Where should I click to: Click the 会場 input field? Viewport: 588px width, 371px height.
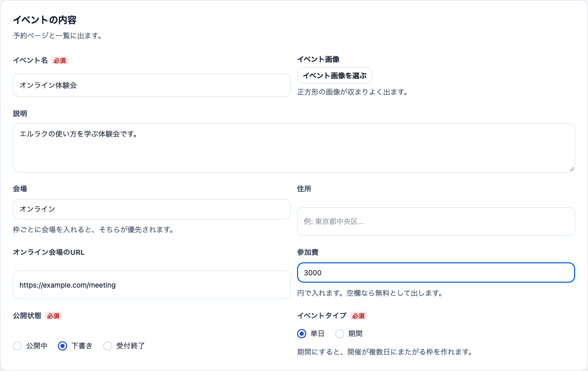click(152, 209)
